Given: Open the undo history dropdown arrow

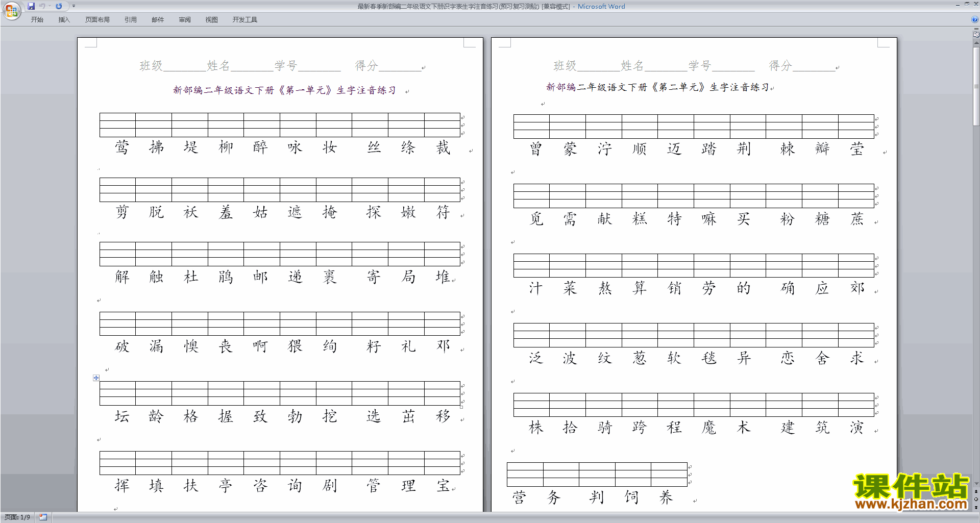Looking at the screenshot, I should (50, 6).
